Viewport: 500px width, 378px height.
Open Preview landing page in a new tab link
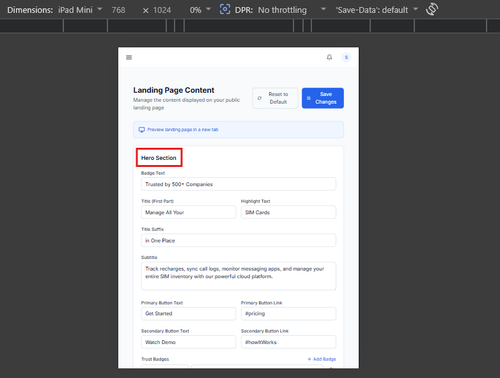click(x=183, y=130)
